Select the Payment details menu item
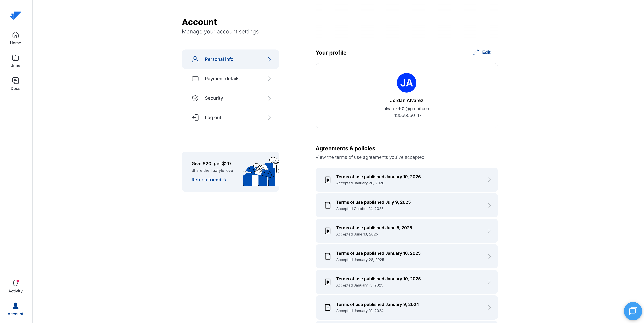The image size is (644, 323). [x=230, y=79]
